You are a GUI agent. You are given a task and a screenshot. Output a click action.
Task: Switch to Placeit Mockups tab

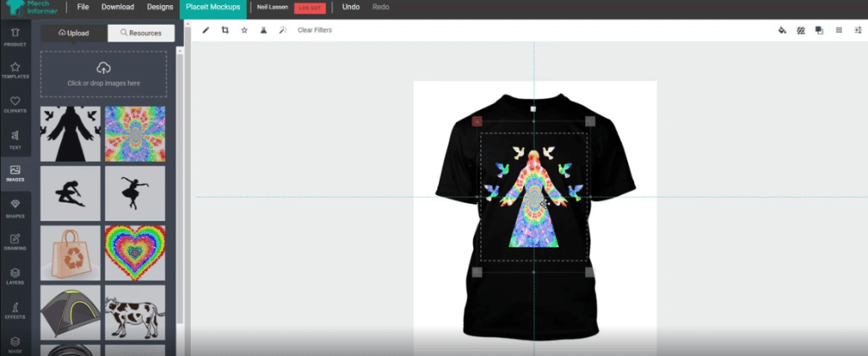pos(213,7)
